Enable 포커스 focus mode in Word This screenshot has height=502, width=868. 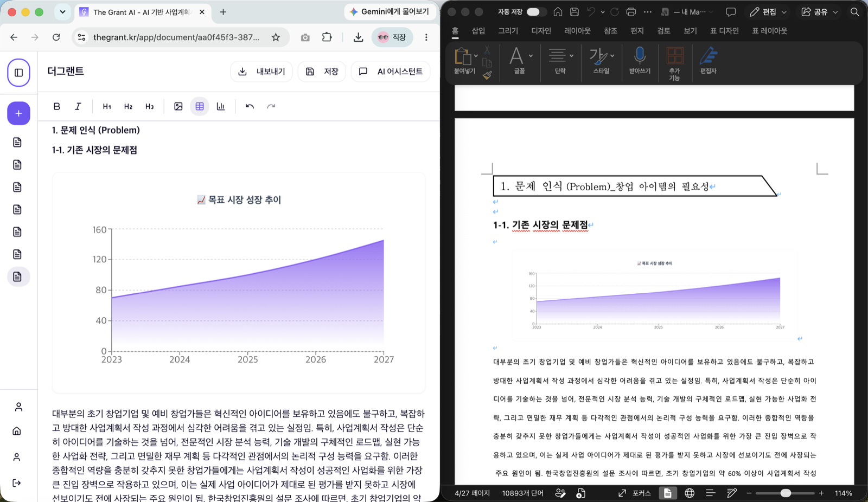[634, 493]
